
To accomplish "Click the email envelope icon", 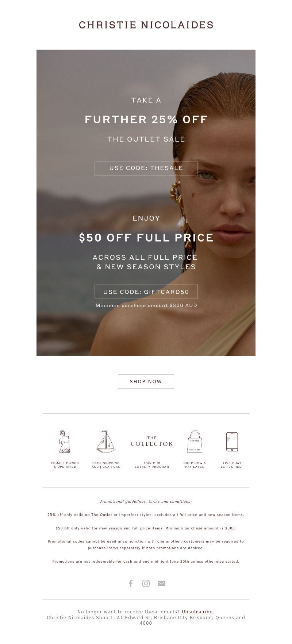I will (x=161, y=583).
